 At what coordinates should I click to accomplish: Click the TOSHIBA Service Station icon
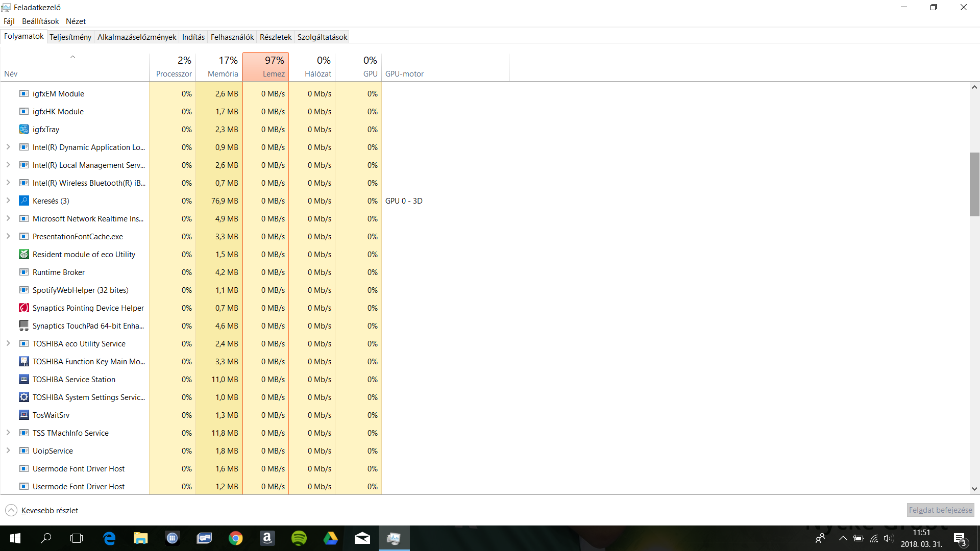tap(24, 379)
